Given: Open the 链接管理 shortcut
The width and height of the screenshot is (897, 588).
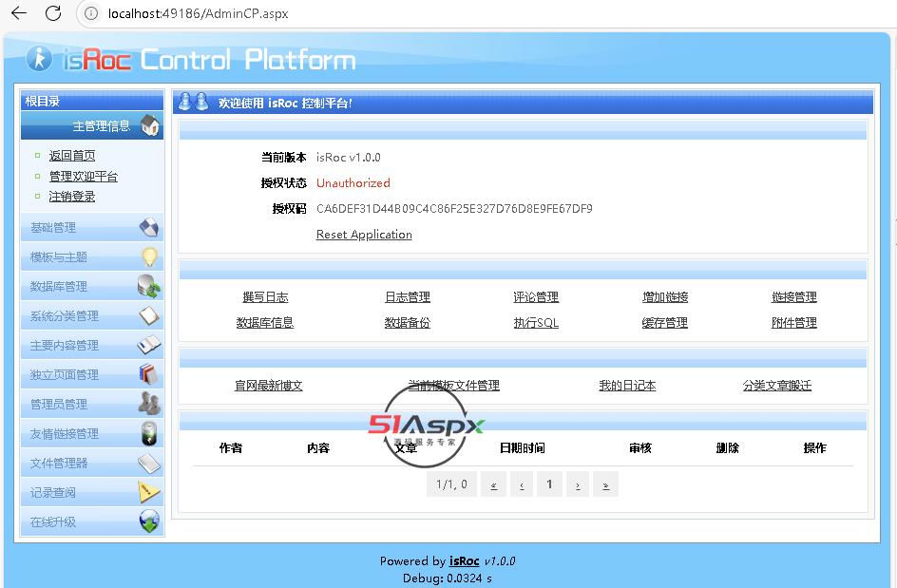Looking at the screenshot, I should pyautogui.click(x=794, y=297).
